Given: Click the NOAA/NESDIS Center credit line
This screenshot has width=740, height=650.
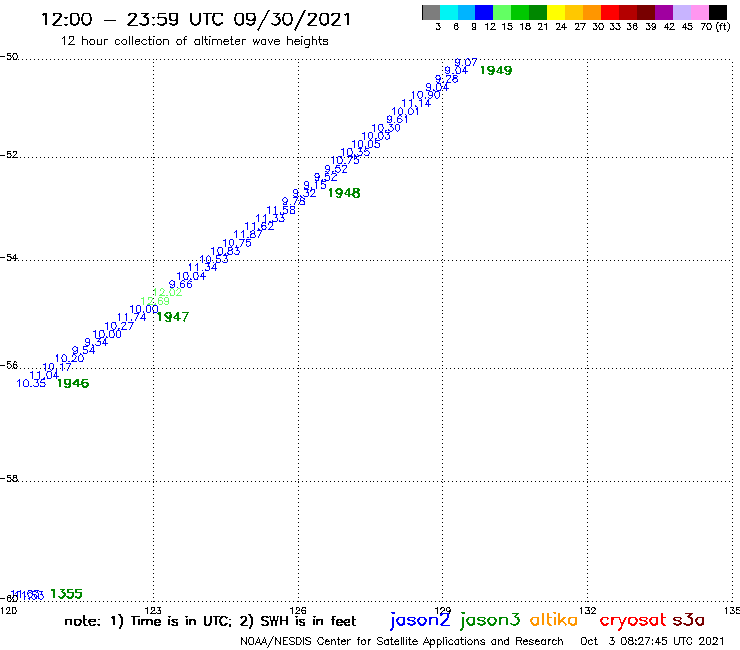Looking at the screenshot, I should tap(402, 642).
